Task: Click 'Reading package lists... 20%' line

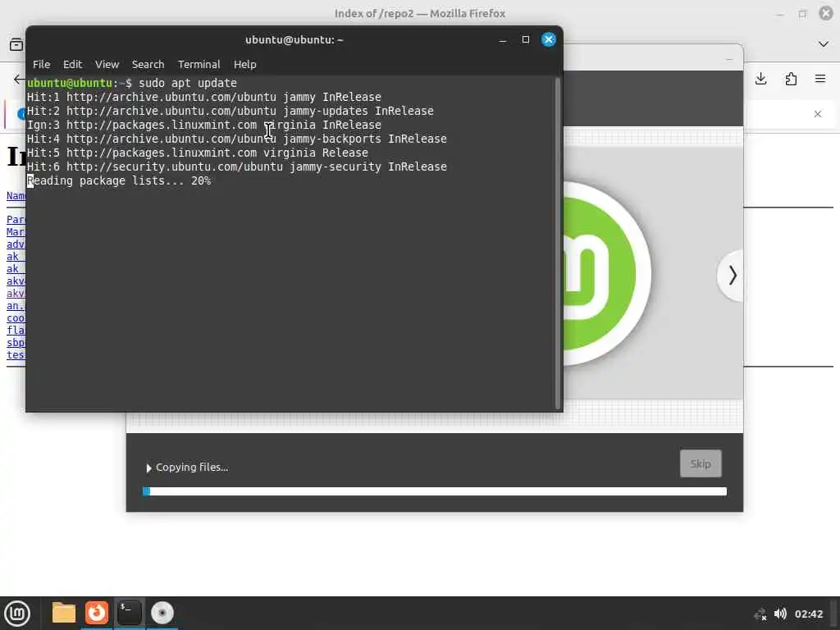Action: click(x=120, y=180)
